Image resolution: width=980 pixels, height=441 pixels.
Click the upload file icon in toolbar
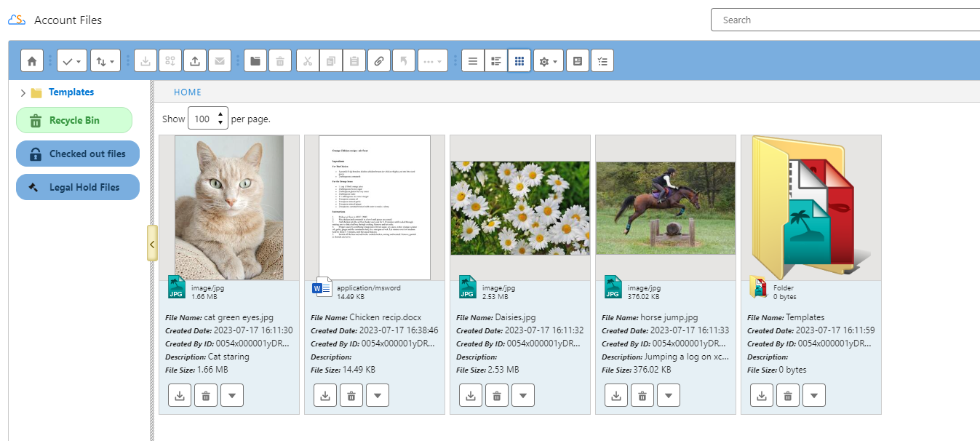pyautogui.click(x=194, y=61)
